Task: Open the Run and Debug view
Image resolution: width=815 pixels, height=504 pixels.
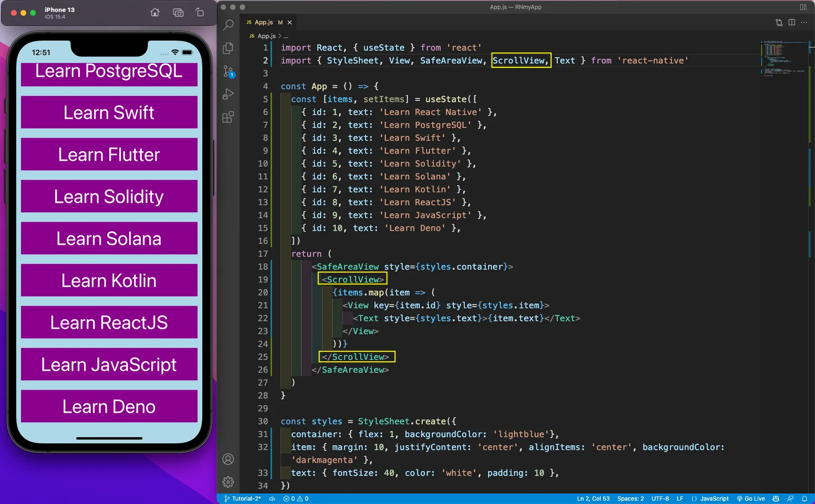Action: pyautogui.click(x=228, y=94)
